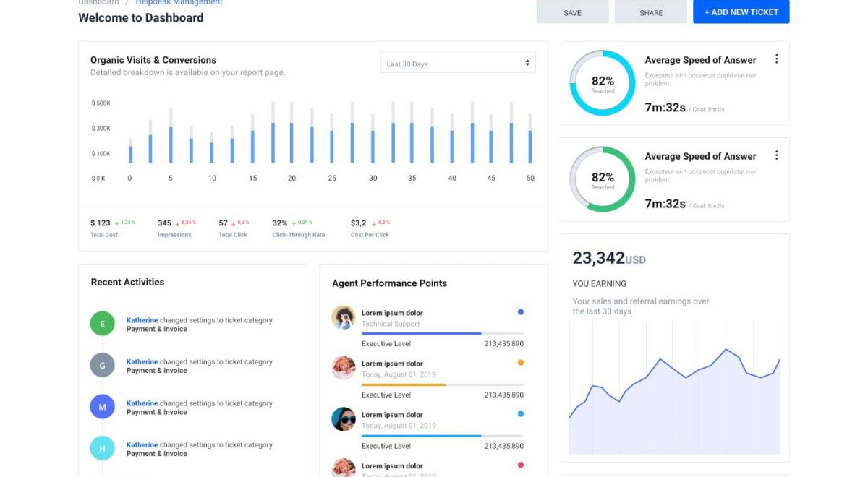Viewport: 868px width, 477px height.
Task: Open the Last 30 Days dropdown
Action: 458,64
